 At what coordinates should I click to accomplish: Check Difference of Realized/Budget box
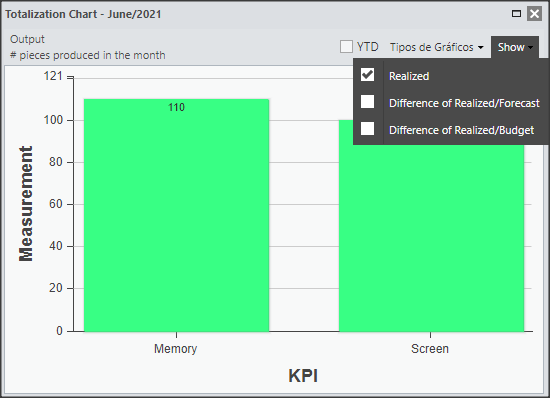367,128
